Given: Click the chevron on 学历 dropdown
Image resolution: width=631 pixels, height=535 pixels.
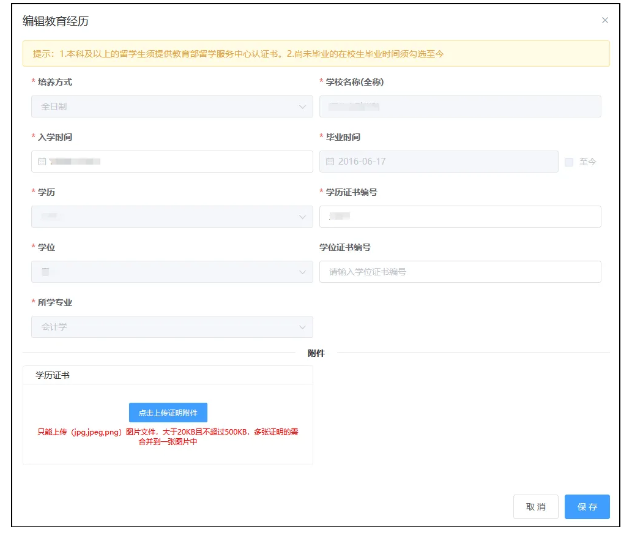Looking at the screenshot, I should point(304,216).
